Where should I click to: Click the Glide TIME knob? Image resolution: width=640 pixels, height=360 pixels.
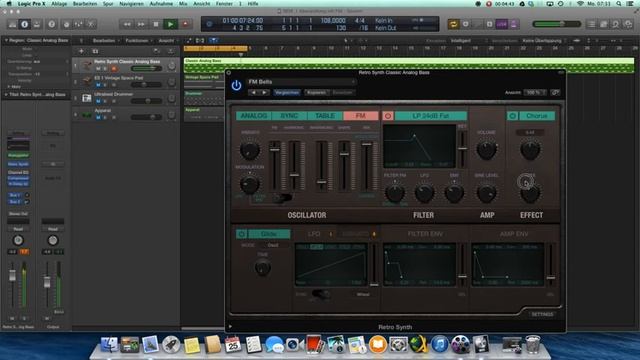point(262,268)
